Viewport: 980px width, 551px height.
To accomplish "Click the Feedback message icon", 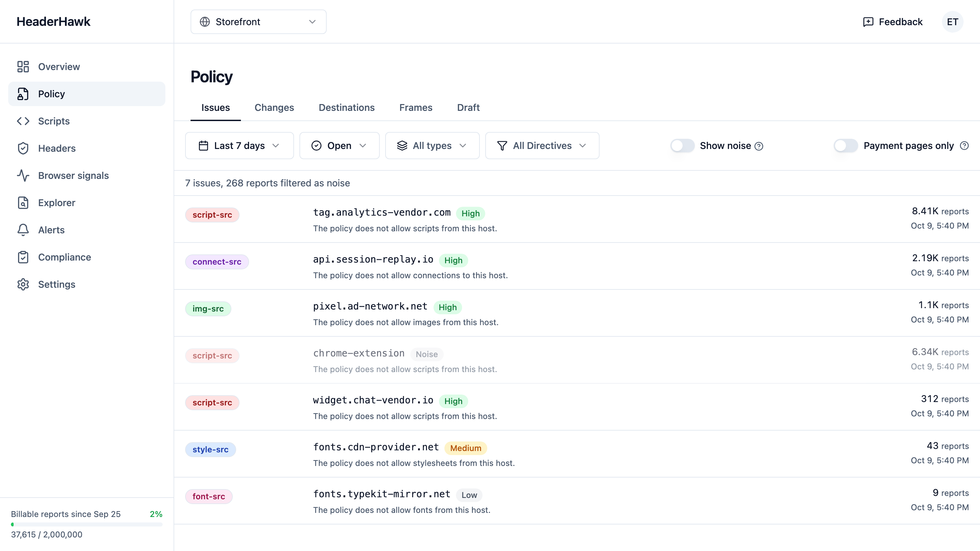I will [868, 22].
